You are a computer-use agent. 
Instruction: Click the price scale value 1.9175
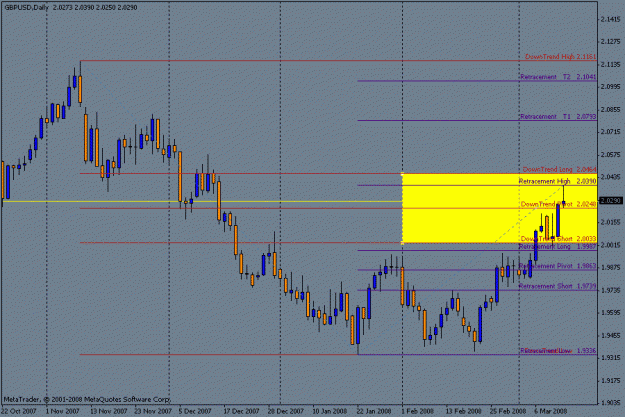click(611, 380)
